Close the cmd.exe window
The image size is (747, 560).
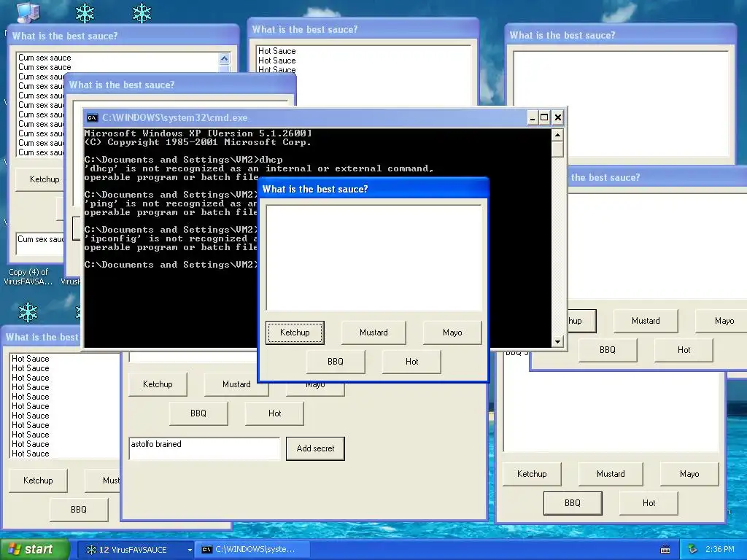(558, 117)
